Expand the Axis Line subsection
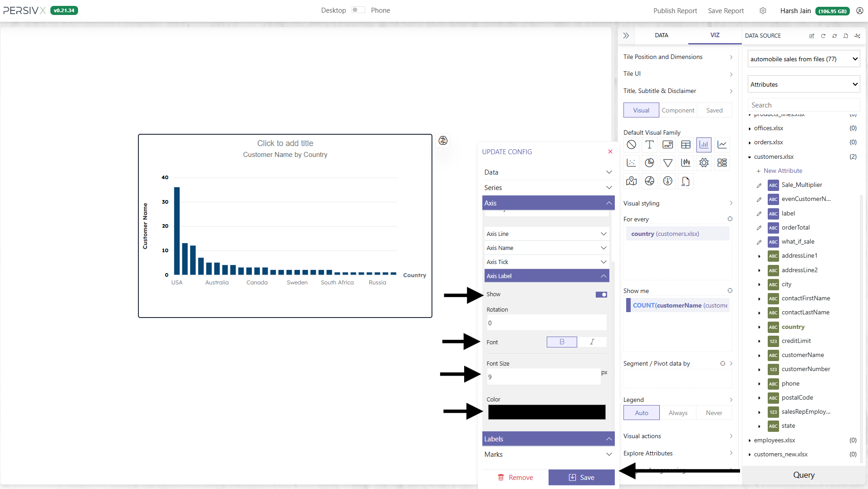868x489 pixels. point(547,234)
